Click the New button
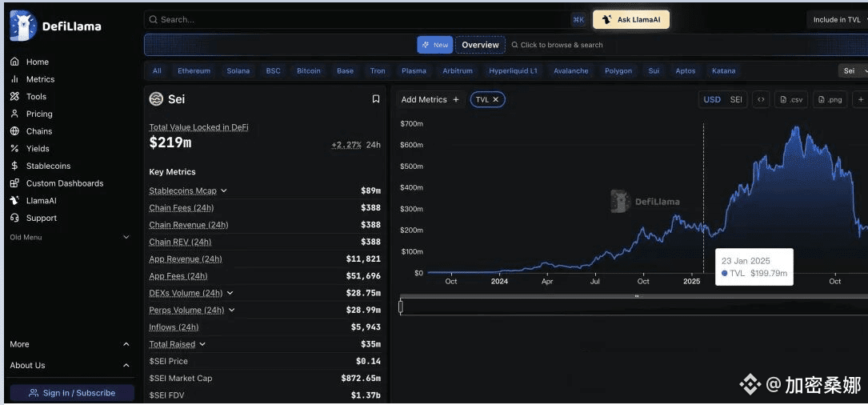This screenshot has height=405, width=868. click(435, 45)
